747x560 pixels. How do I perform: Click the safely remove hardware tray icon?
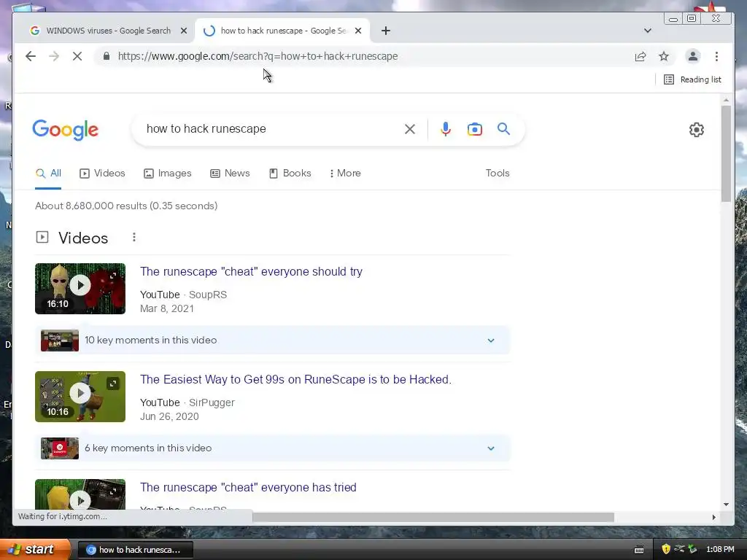click(692, 549)
